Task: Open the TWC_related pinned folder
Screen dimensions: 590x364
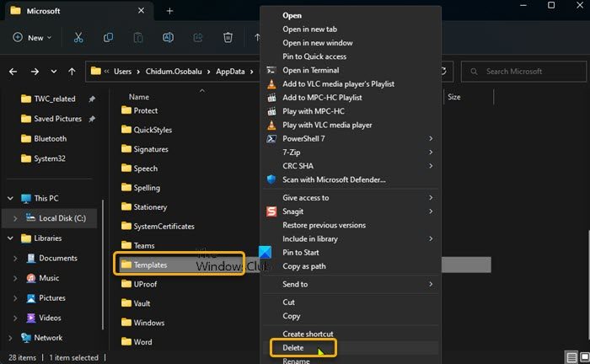Action: (x=55, y=99)
